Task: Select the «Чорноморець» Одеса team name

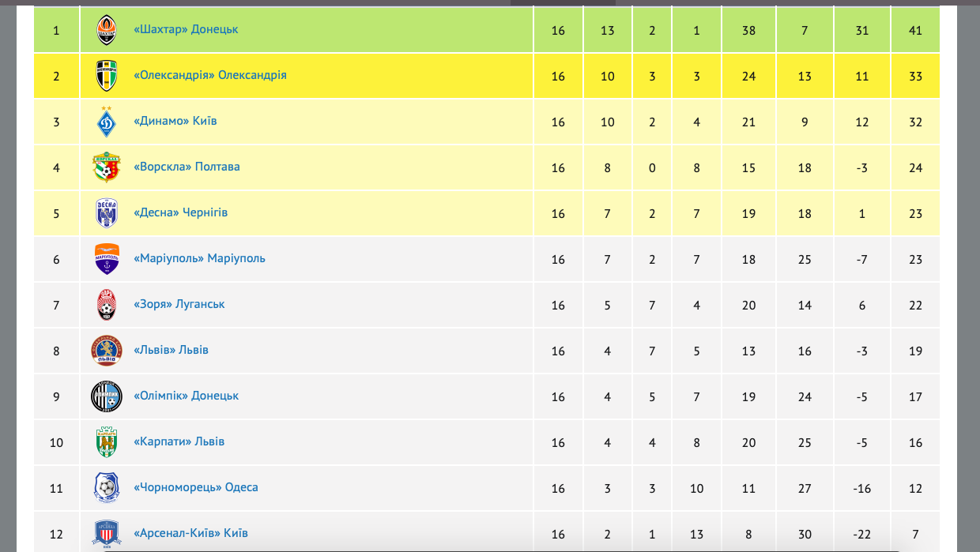Action: 196,487
